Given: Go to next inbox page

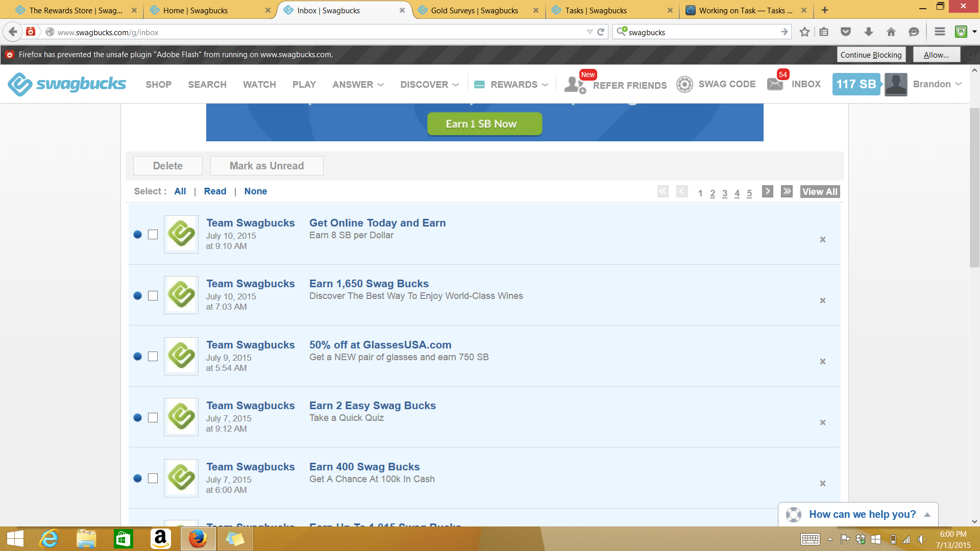Looking at the screenshot, I should point(767,191).
